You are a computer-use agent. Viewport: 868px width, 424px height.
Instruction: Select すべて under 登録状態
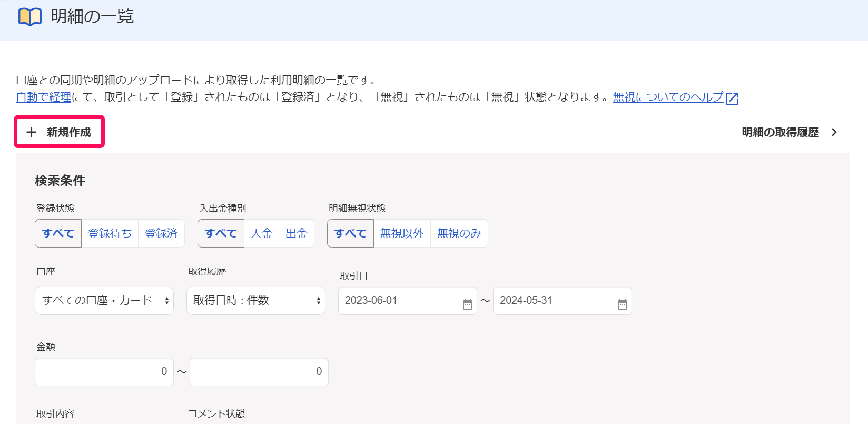click(x=58, y=233)
